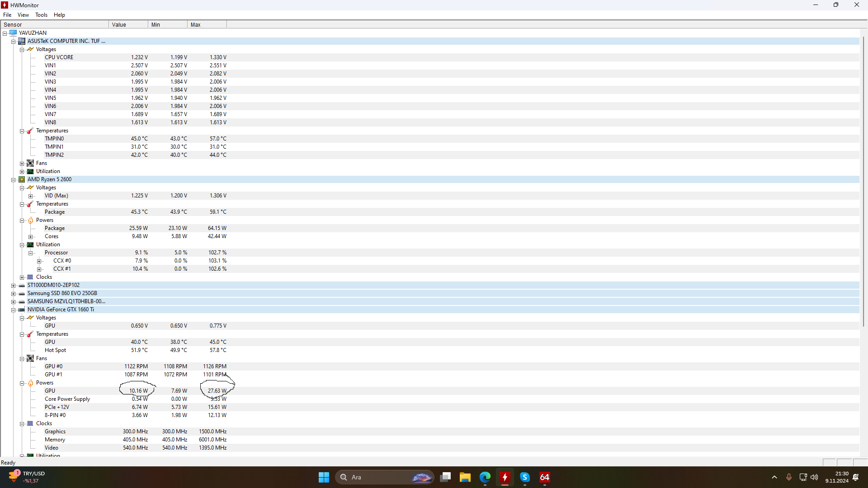868x488 pixels.
Task: Click the GPU Powers flame icon
Action: (30, 383)
